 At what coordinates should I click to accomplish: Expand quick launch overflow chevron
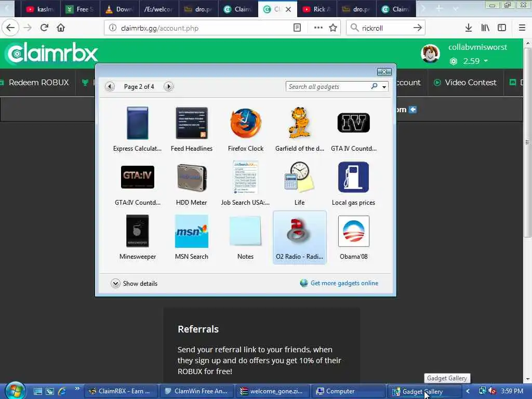[x=77, y=389]
